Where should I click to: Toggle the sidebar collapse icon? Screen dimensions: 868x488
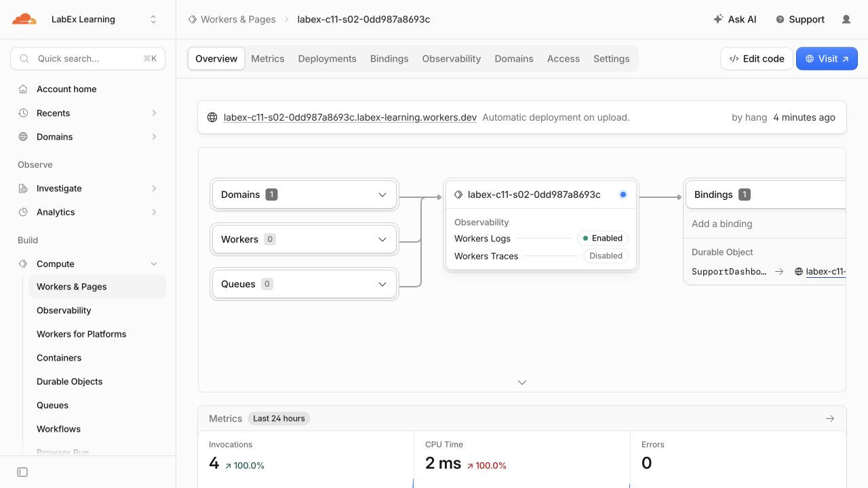pyautogui.click(x=22, y=472)
